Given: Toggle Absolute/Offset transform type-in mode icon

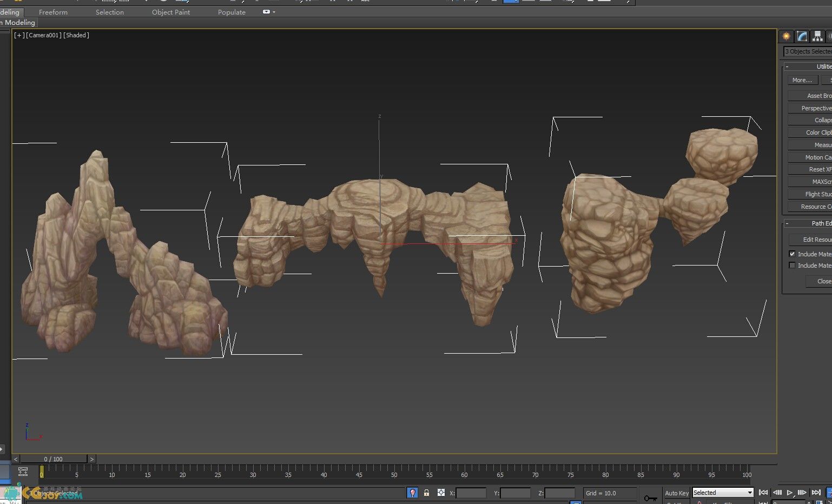Looking at the screenshot, I should (x=441, y=493).
